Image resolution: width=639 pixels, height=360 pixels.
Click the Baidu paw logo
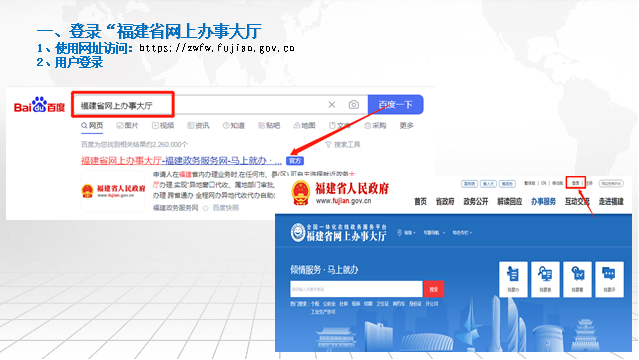click(40, 105)
